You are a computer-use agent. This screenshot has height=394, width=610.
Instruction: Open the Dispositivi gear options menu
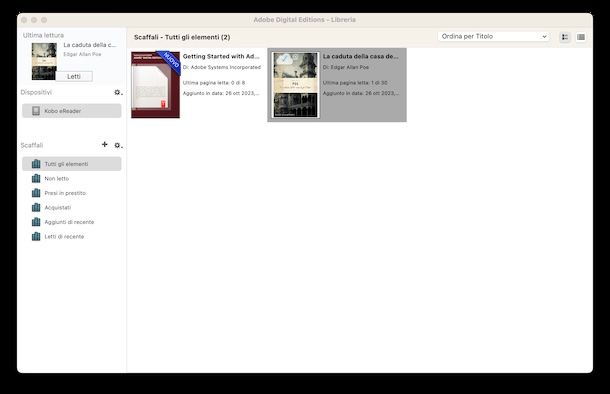(118, 92)
